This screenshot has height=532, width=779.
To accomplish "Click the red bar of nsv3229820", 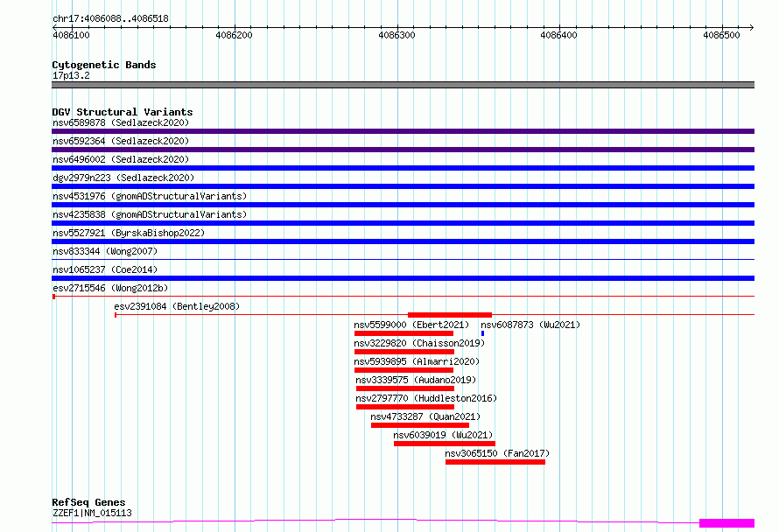I will pos(404,352).
